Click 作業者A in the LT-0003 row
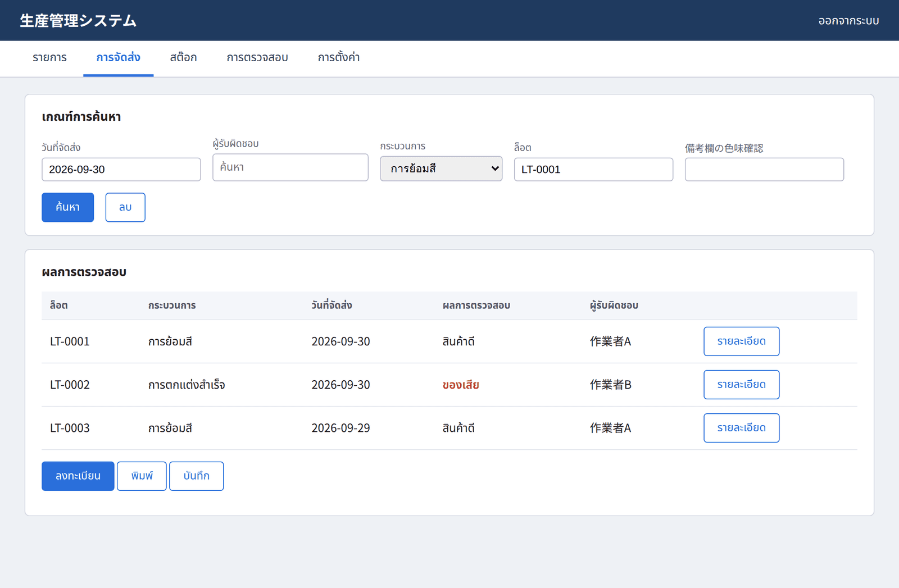 [610, 428]
